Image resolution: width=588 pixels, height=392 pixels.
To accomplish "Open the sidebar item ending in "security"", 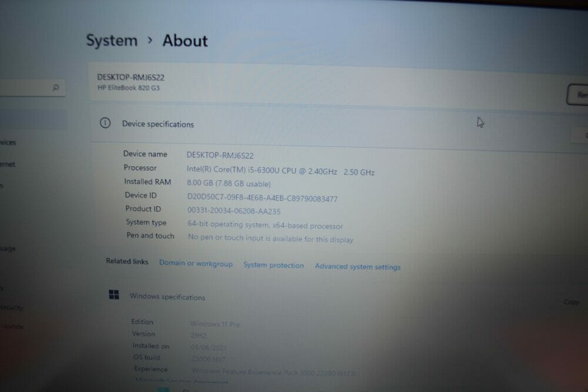I will 12,308.
